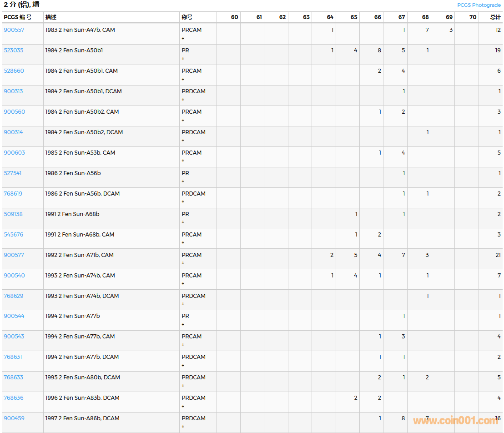This screenshot has height=433, width=504.
Task: Click the grade 67 column header
Action: (x=401, y=17)
